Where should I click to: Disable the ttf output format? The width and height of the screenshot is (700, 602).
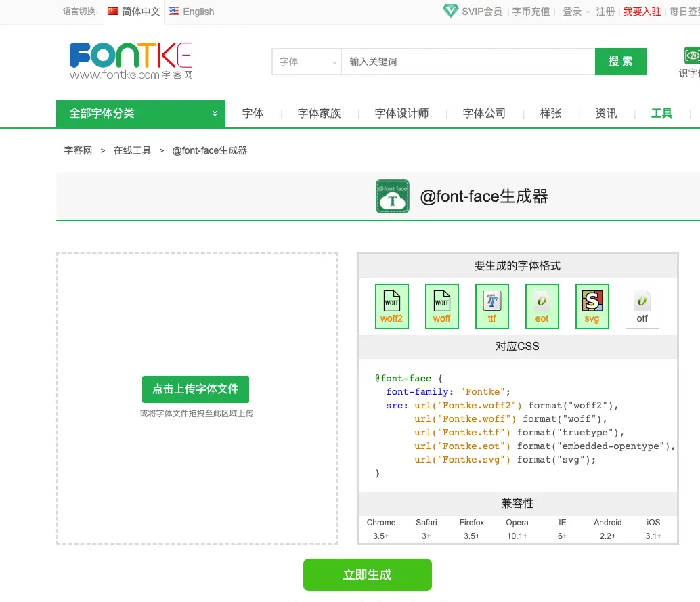[491, 306]
